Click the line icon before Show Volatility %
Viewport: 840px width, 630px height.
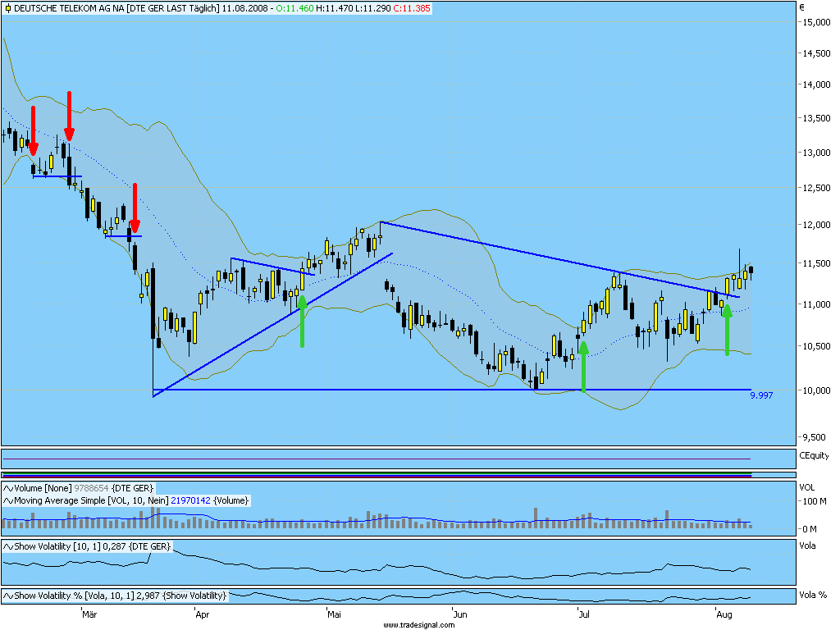[x=8, y=596]
